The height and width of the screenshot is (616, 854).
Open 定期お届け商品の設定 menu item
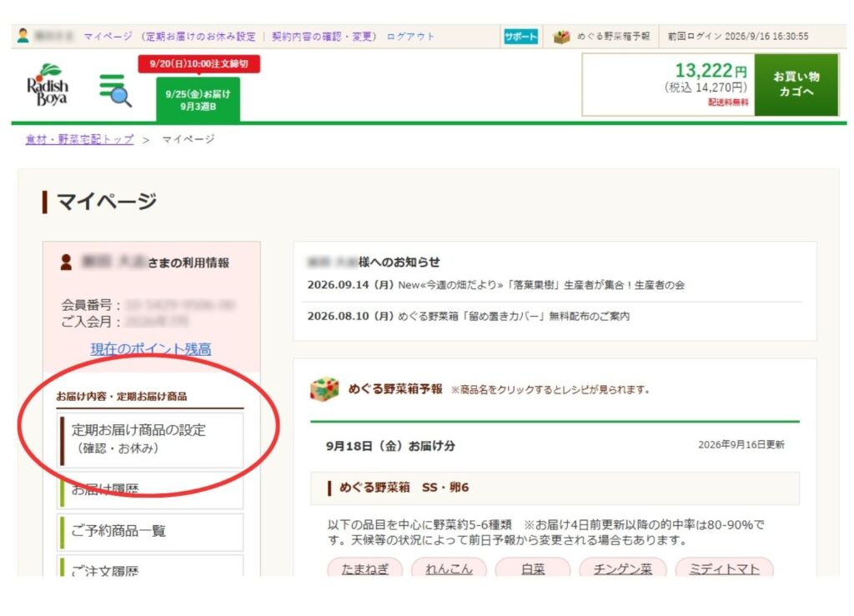click(150, 439)
